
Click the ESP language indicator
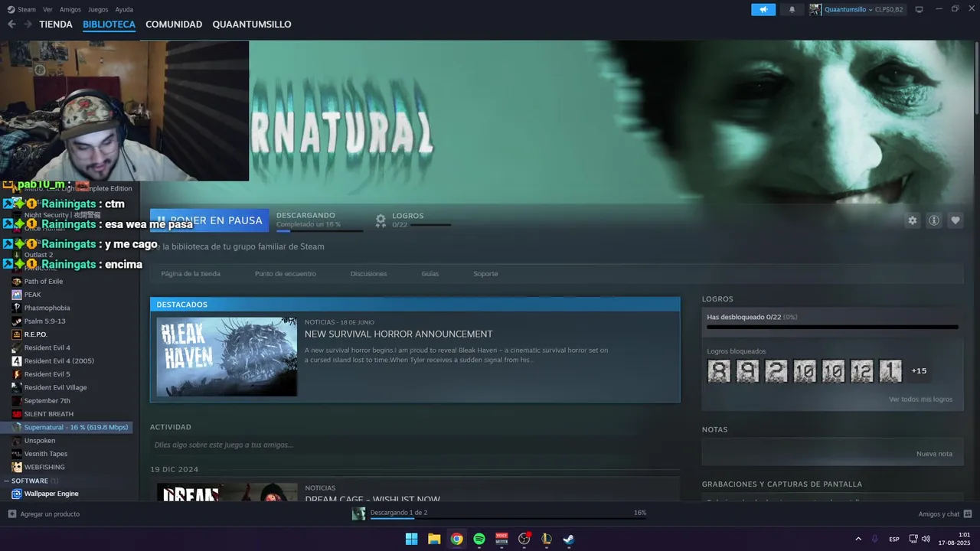pos(894,540)
